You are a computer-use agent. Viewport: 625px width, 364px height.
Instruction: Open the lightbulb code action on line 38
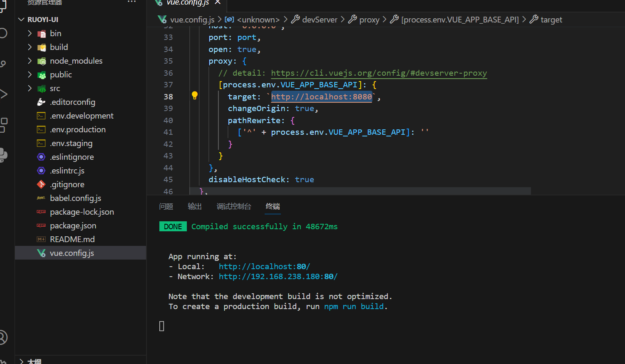pyautogui.click(x=194, y=95)
